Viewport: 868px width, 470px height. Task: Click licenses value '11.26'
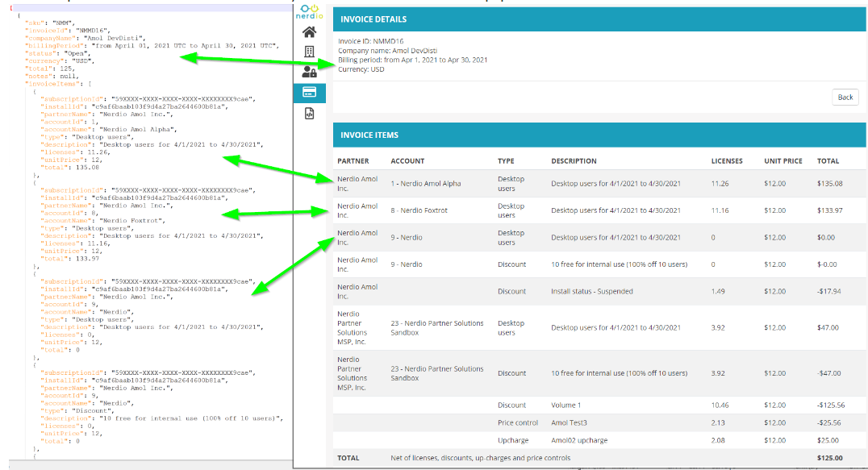720,184
